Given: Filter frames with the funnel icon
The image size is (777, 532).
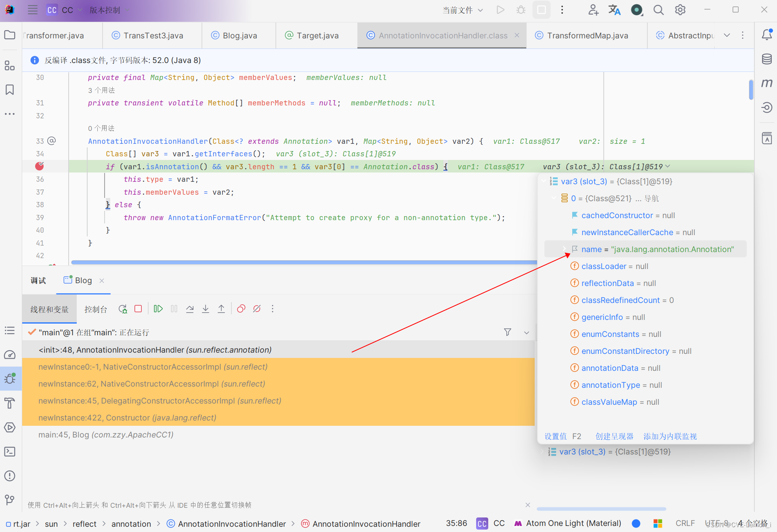Looking at the screenshot, I should [x=508, y=332].
